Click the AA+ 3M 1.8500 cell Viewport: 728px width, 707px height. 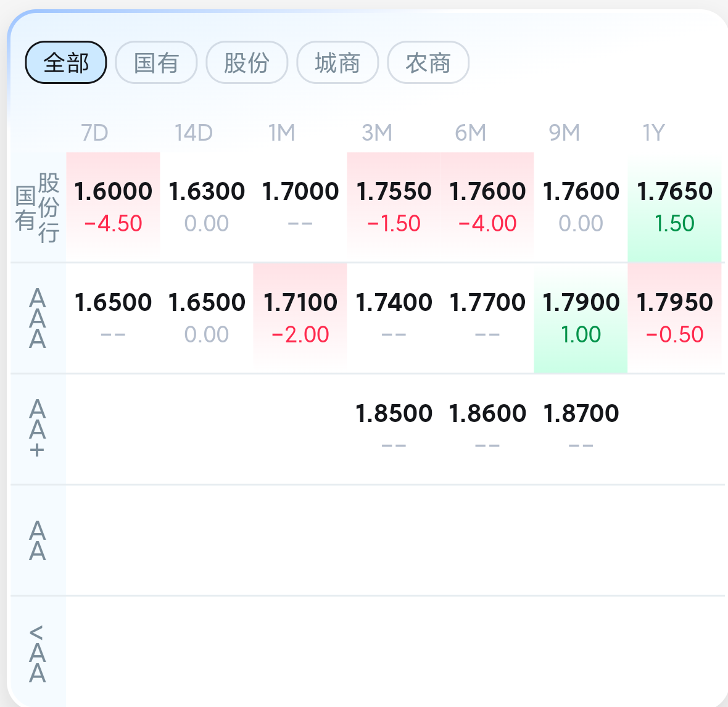pyautogui.click(x=394, y=429)
